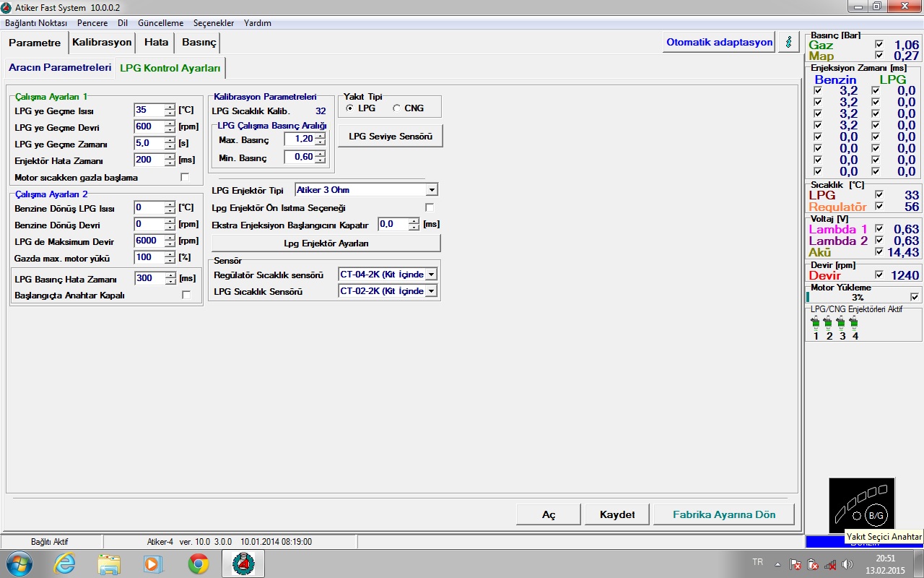
Task: Click the Benzine Dönüş Devri input field
Action: [149, 224]
